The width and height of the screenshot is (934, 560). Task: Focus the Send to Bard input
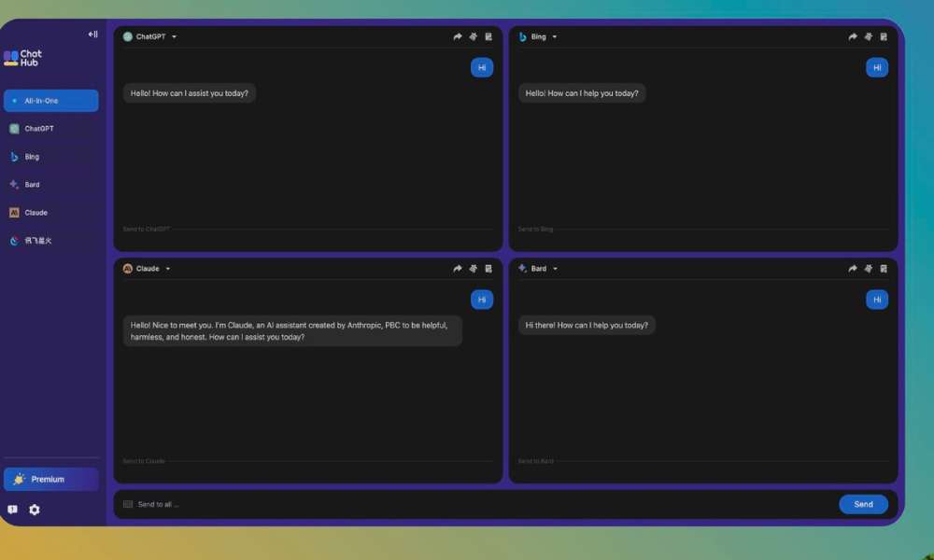tap(703, 461)
